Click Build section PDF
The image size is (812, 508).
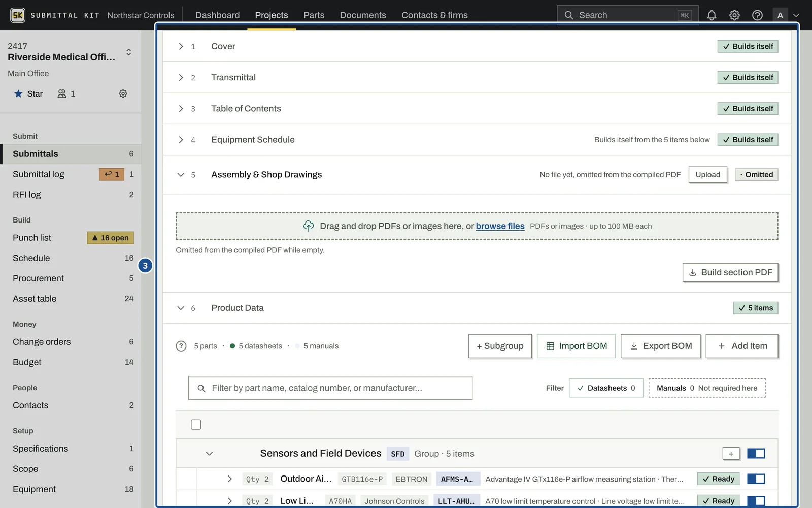coord(730,272)
